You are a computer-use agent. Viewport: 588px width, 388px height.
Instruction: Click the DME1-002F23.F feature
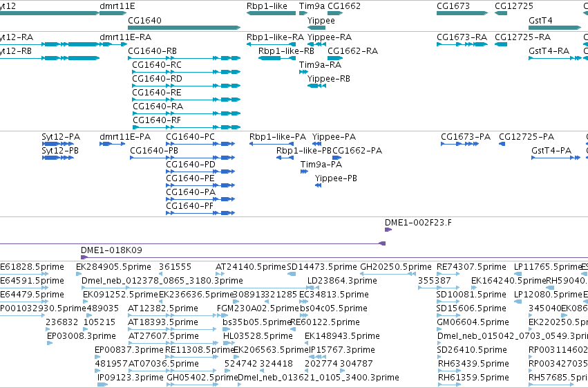coord(418,223)
